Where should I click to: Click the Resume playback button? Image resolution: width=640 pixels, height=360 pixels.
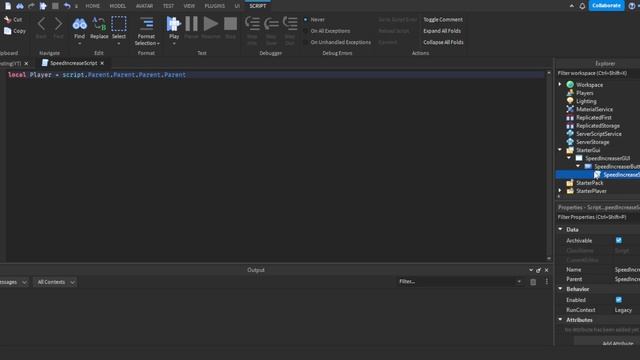coord(211,24)
